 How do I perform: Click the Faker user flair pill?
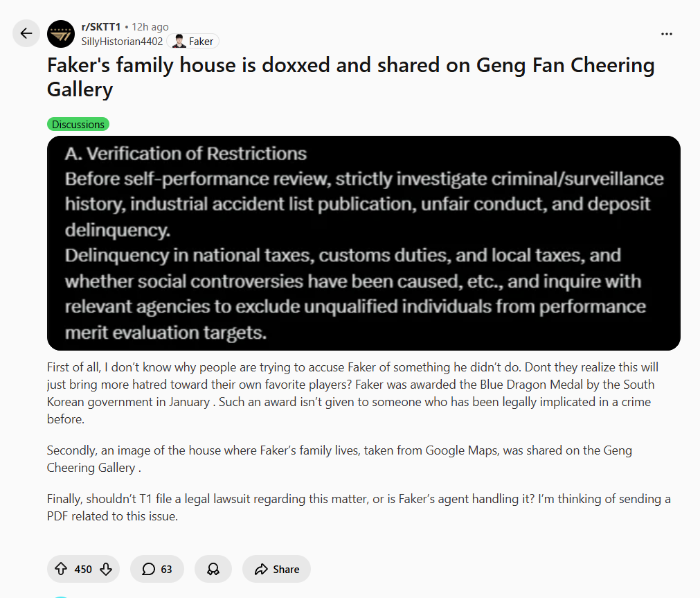[192, 41]
